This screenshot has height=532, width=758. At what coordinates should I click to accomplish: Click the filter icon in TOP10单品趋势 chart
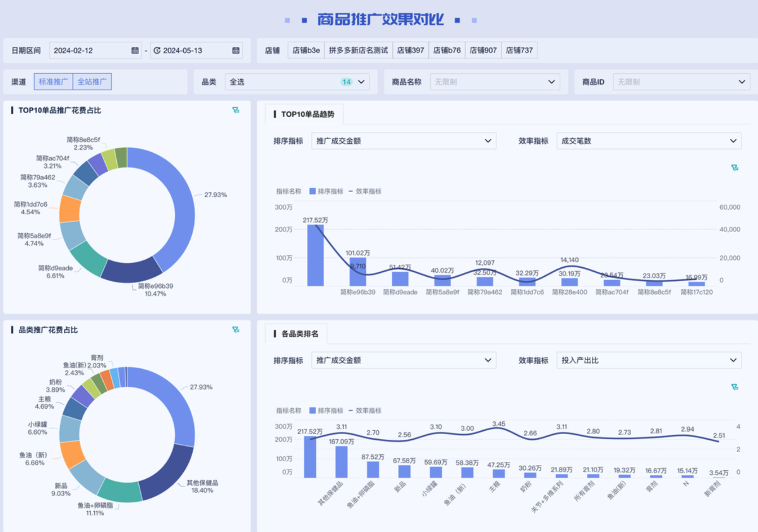735,168
